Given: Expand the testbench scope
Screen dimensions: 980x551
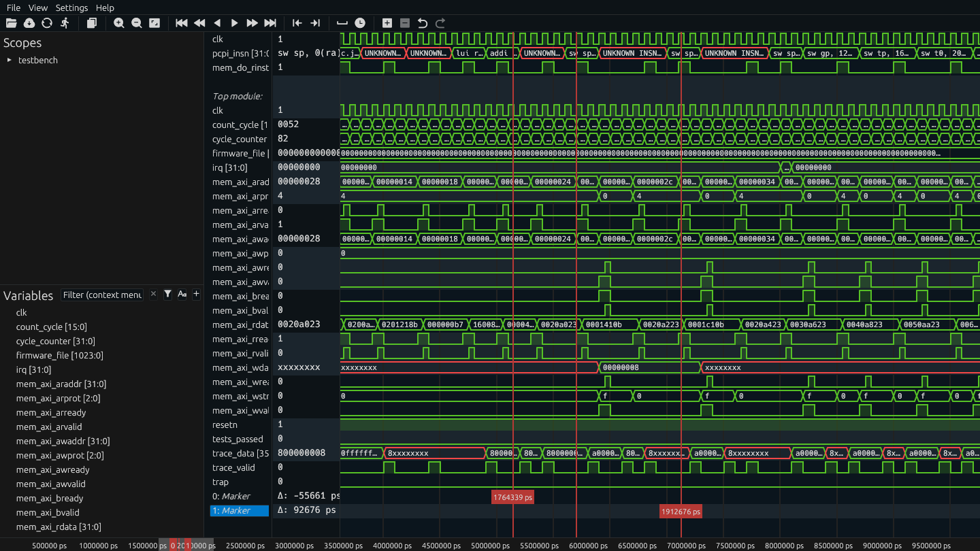Looking at the screenshot, I should coord(10,61).
